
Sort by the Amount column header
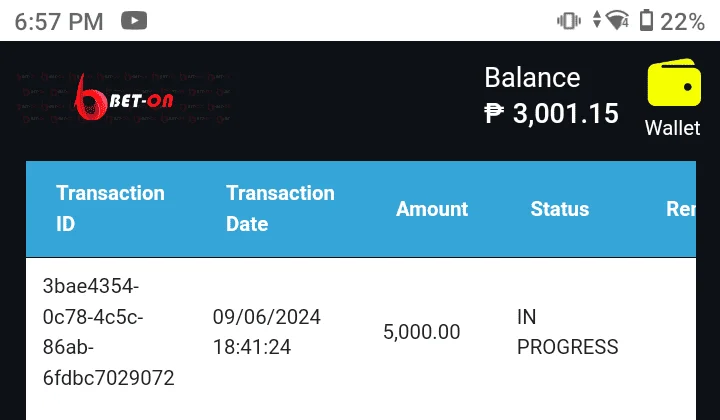tap(432, 209)
